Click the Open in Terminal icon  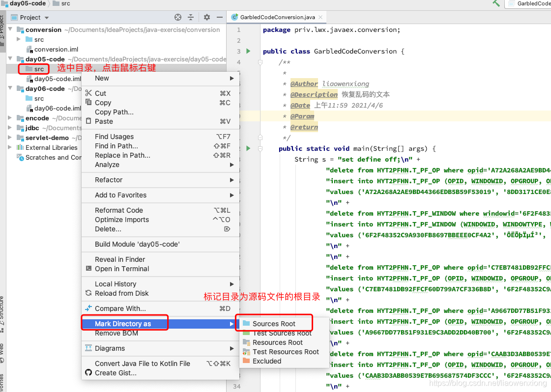[88, 268]
